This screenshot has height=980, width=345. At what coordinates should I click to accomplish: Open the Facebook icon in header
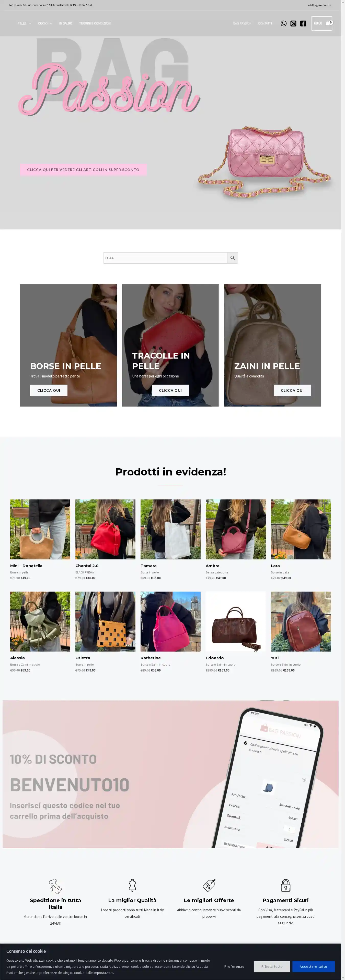[303, 23]
